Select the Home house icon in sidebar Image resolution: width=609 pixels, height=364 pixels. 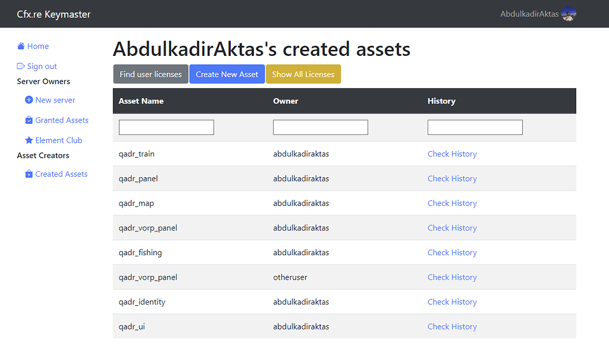23,46
